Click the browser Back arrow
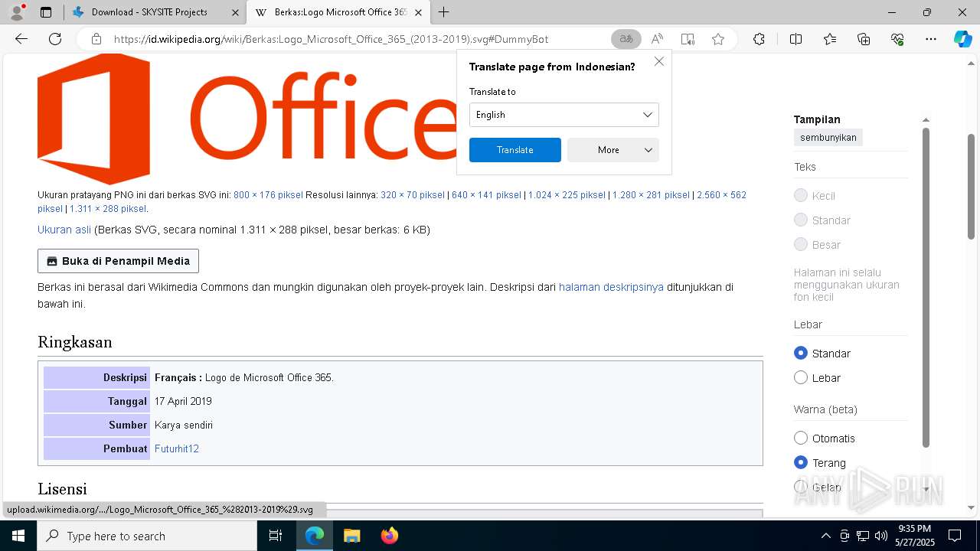 [21, 39]
